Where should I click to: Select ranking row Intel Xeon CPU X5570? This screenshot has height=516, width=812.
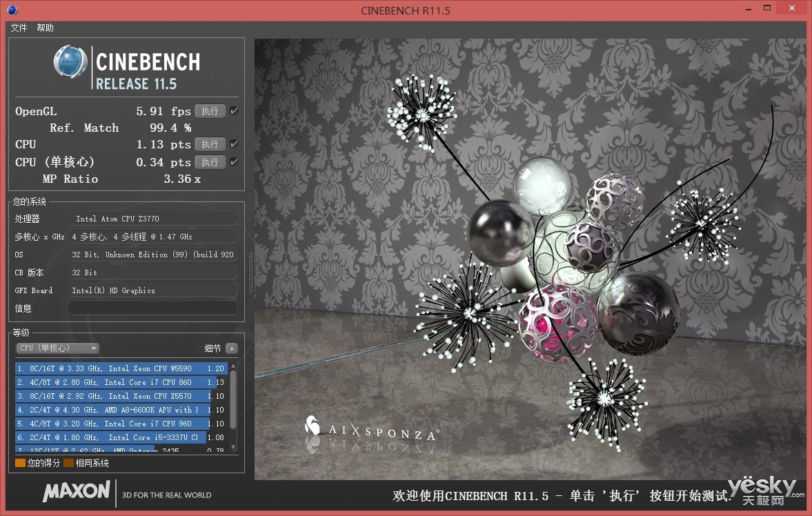pos(121,396)
